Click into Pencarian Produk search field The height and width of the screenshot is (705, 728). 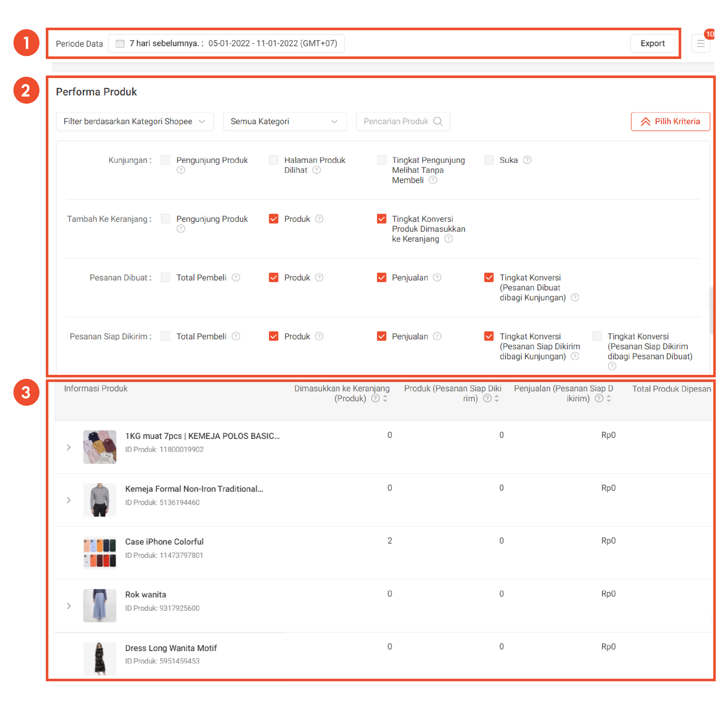pyautogui.click(x=396, y=121)
